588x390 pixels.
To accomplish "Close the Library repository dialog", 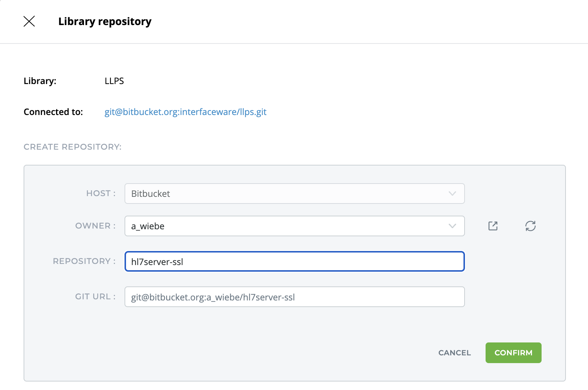I will [29, 21].
